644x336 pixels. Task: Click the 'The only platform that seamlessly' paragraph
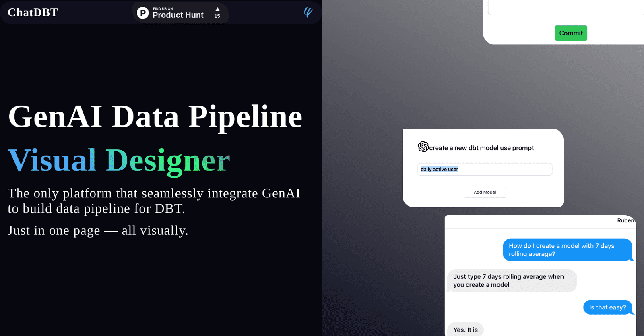154,201
